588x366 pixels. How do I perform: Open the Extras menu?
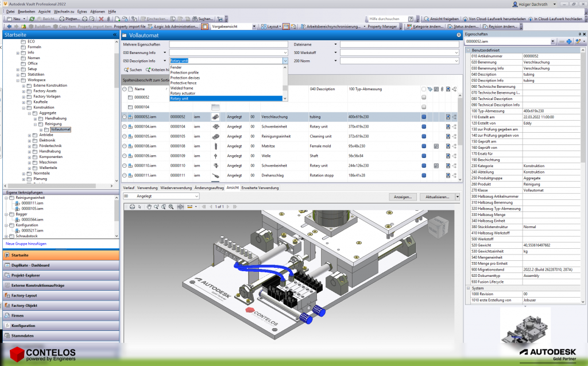pos(82,11)
